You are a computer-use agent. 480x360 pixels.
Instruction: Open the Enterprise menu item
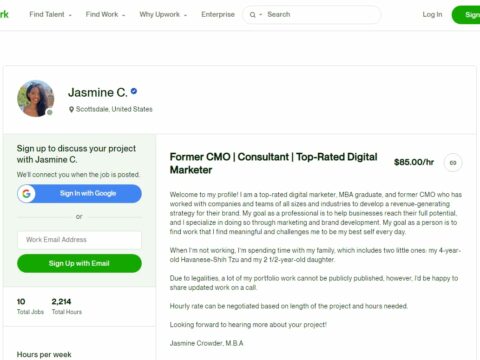[218, 14]
